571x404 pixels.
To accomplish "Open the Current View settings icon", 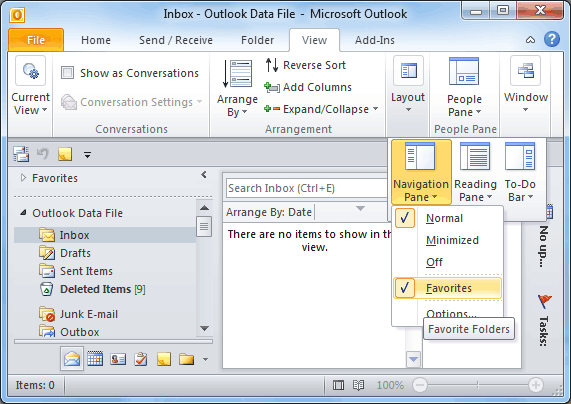I will point(31,71).
